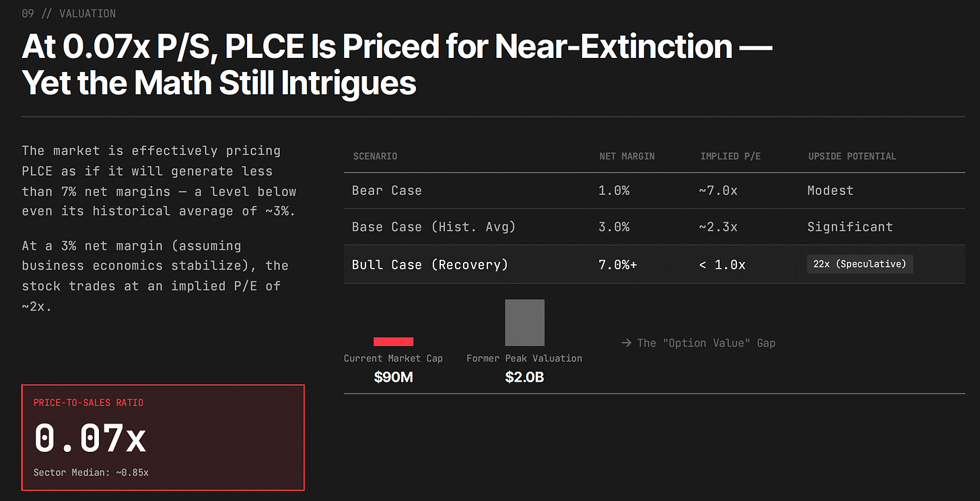980x501 pixels.
Task: Select Base Case (Hist. Avg) row
Action: 654,227
